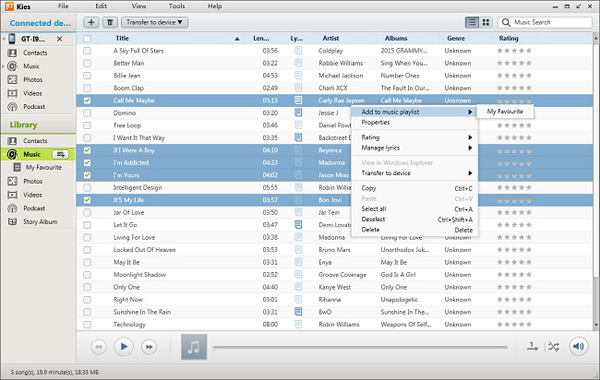Click the new playlist icon beside Music

(60, 154)
